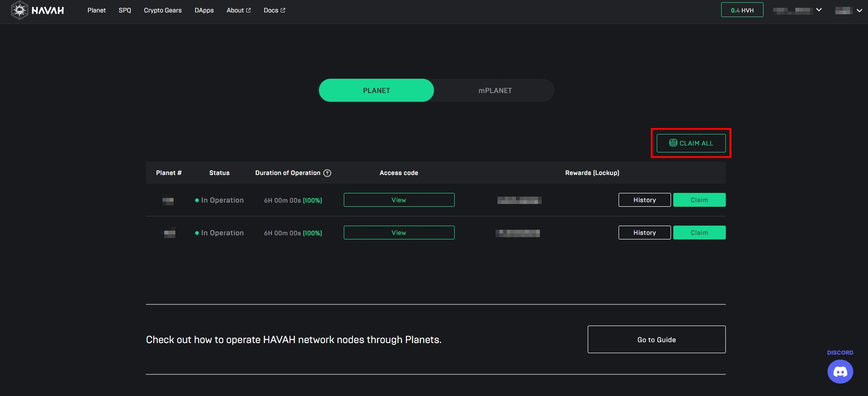Viewport: 868px width, 396px height.
Task: Click the Duration of Operation help icon
Action: click(x=327, y=173)
